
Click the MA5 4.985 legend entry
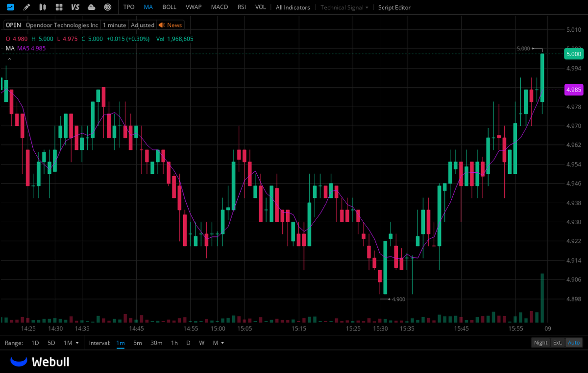pyautogui.click(x=32, y=48)
